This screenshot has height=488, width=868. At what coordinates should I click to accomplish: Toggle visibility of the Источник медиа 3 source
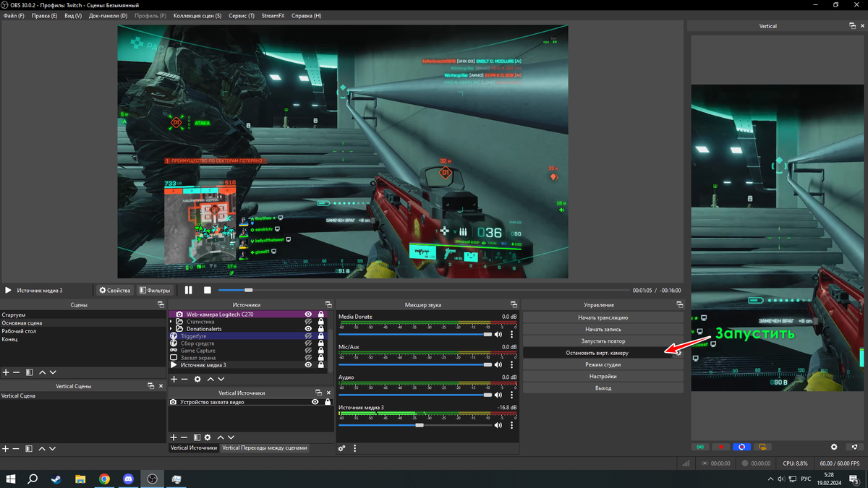(x=308, y=365)
